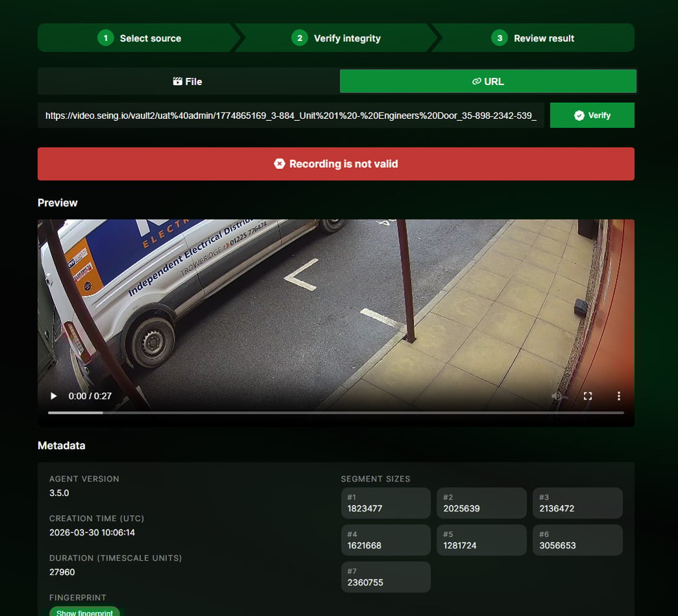Click the link icon next to URL

coord(475,81)
